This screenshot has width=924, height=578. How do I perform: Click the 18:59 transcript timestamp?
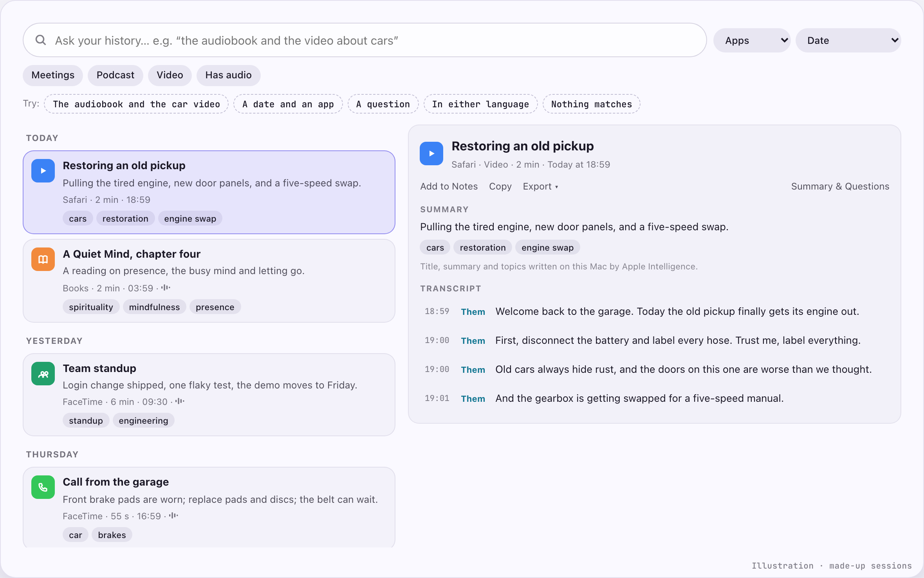[x=437, y=311]
